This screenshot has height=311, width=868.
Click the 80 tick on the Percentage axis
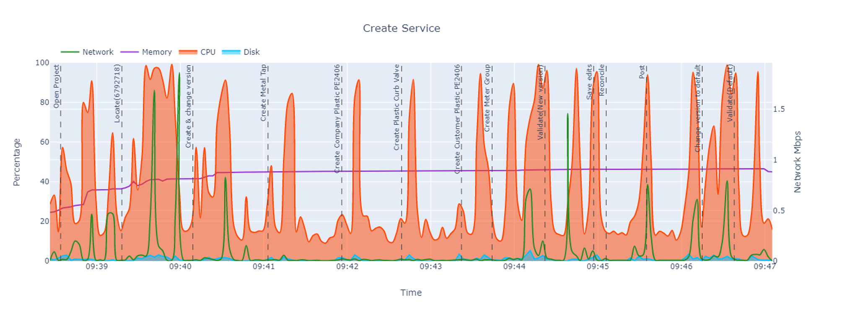(x=44, y=102)
